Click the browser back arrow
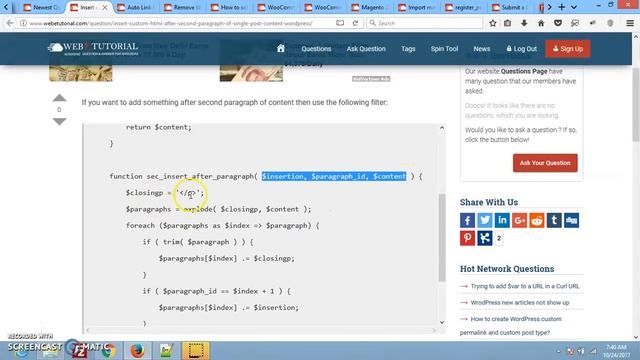Screen dimensions: 640x360 point(10,23)
